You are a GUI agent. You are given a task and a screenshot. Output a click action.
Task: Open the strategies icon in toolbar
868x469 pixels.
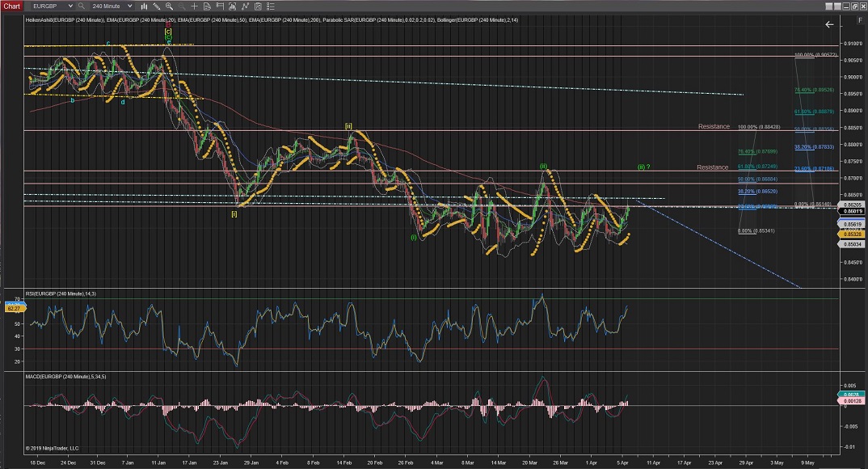tap(245, 6)
